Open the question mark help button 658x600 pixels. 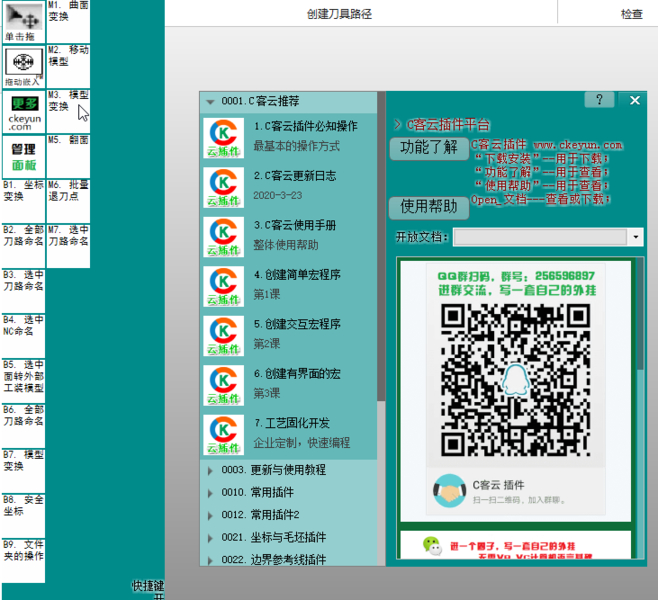[x=599, y=100]
